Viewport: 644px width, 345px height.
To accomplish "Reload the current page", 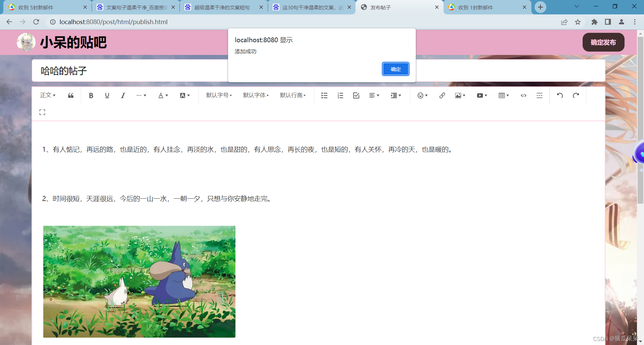I will pyautogui.click(x=36, y=22).
